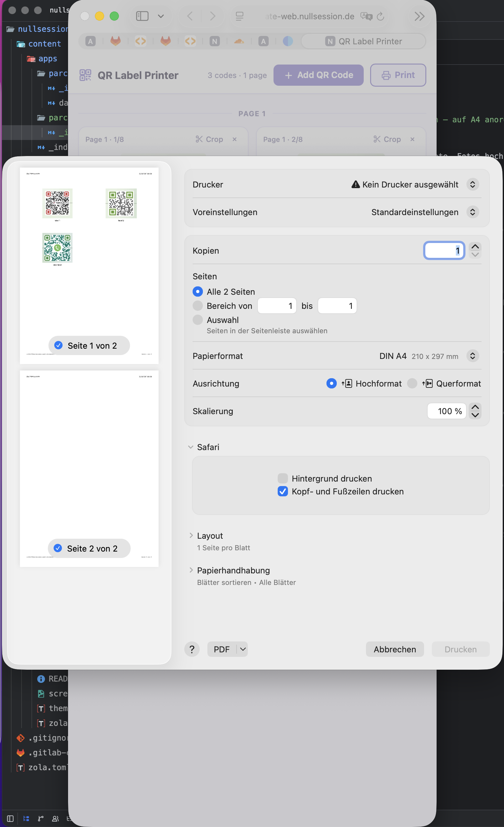Choose Hochformat orientation radio button

click(331, 383)
